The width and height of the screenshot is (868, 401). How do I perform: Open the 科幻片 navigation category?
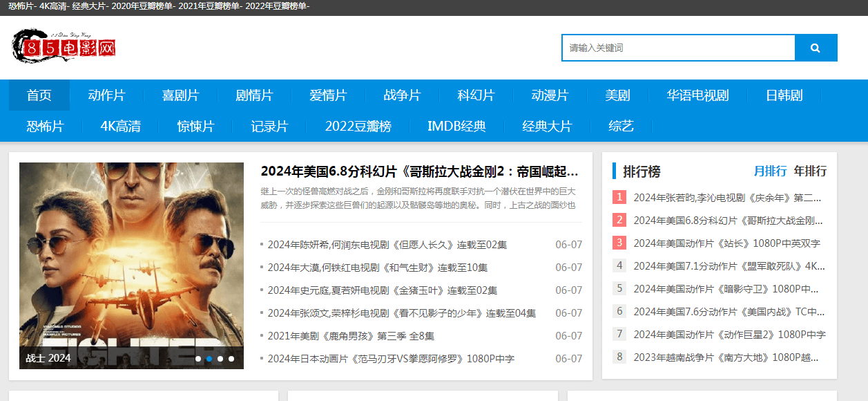click(x=476, y=95)
